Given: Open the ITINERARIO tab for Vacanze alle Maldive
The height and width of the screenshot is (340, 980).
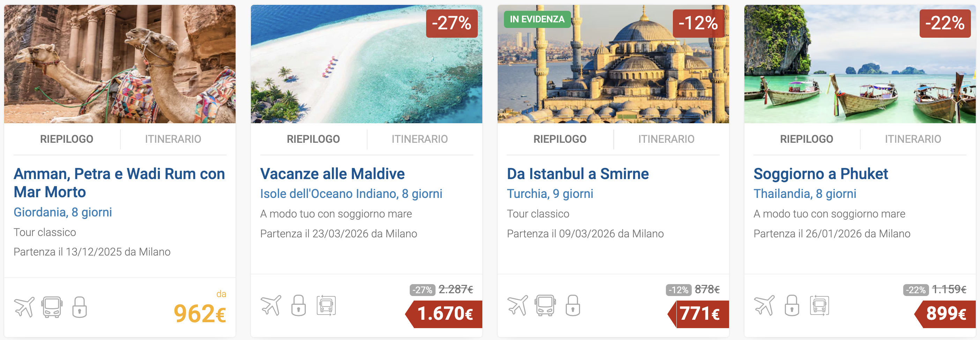Looking at the screenshot, I should [420, 139].
